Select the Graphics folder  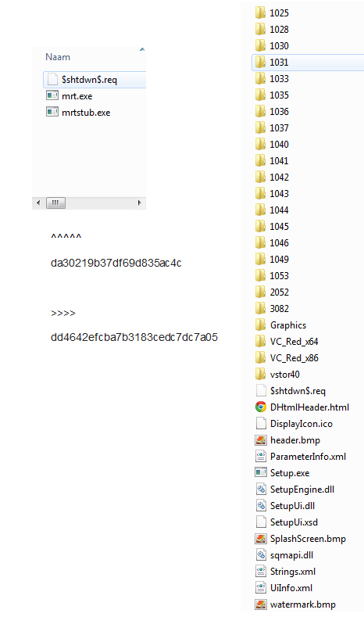point(280,325)
